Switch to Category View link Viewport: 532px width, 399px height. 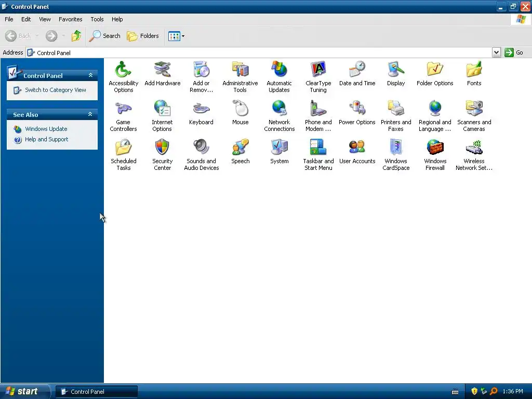coord(55,90)
